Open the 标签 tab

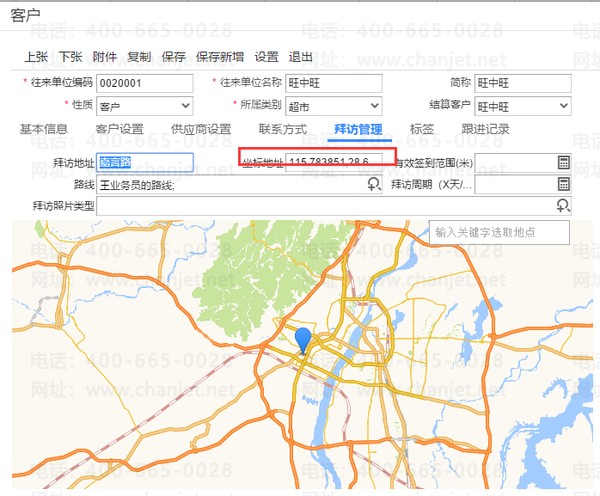(x=422, y=129)
